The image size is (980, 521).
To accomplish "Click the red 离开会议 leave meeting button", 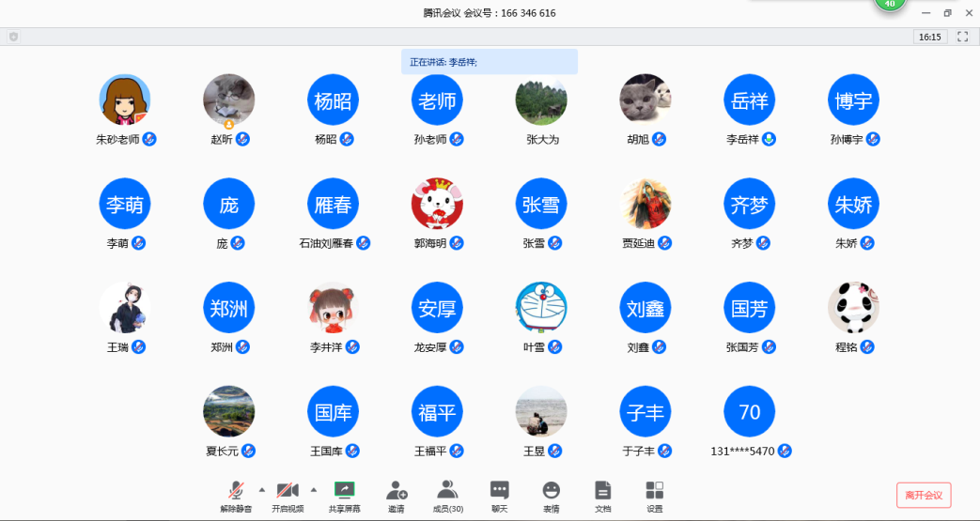I will pyautogui.click(x=924, y=495).
